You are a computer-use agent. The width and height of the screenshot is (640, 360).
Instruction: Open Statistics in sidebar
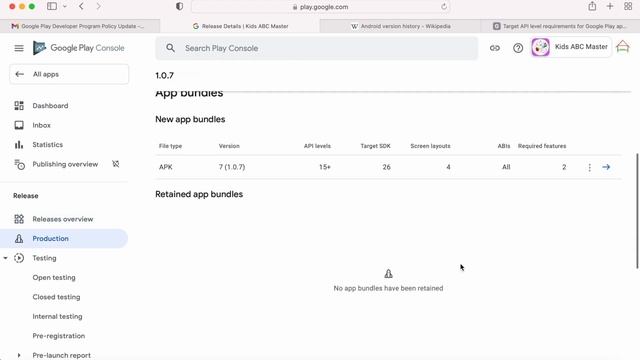click(x=48, y=144)
